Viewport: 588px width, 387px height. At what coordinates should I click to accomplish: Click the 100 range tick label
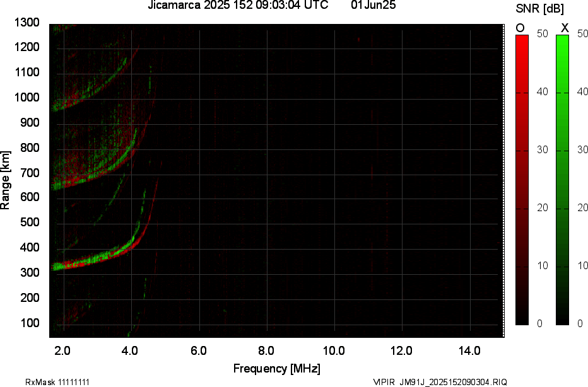point(30,323)
